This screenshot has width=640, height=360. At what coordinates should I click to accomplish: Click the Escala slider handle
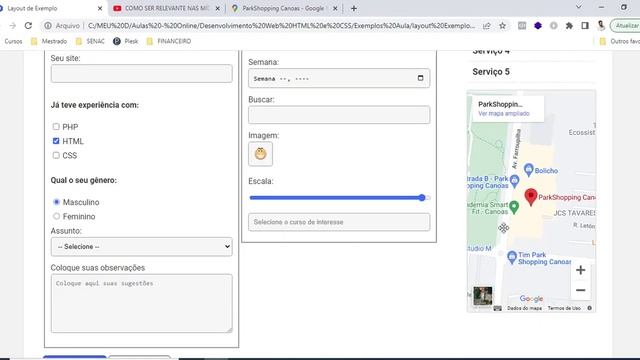(x=422, y=198)
